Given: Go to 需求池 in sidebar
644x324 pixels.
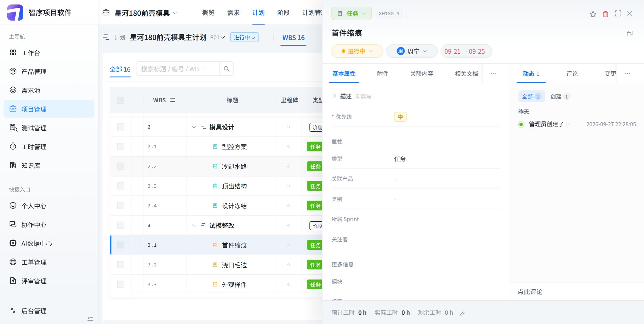Looking at the screenshot, I should [49, 90].
